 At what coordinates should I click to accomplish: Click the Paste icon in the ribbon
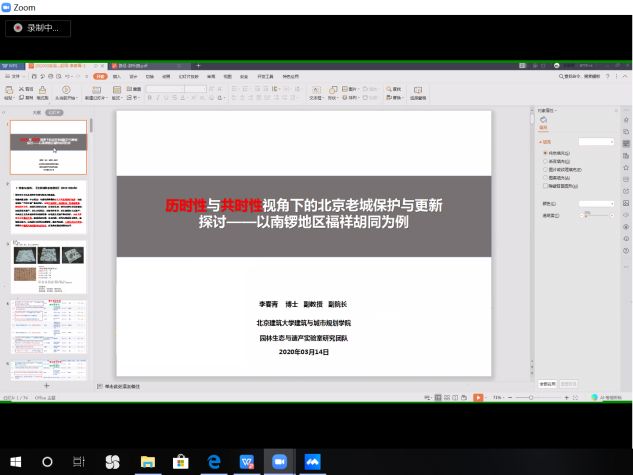coord(8,89)
